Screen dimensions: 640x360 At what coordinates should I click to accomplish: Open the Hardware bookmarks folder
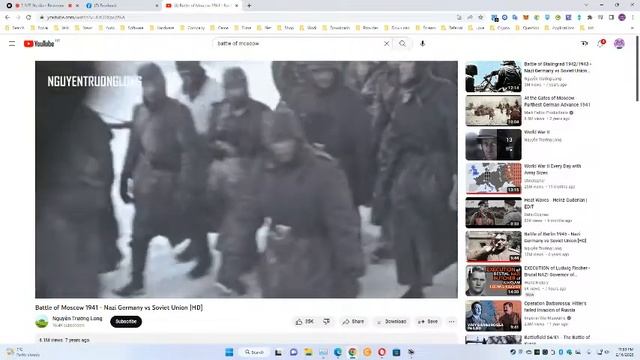pos(162,28)
